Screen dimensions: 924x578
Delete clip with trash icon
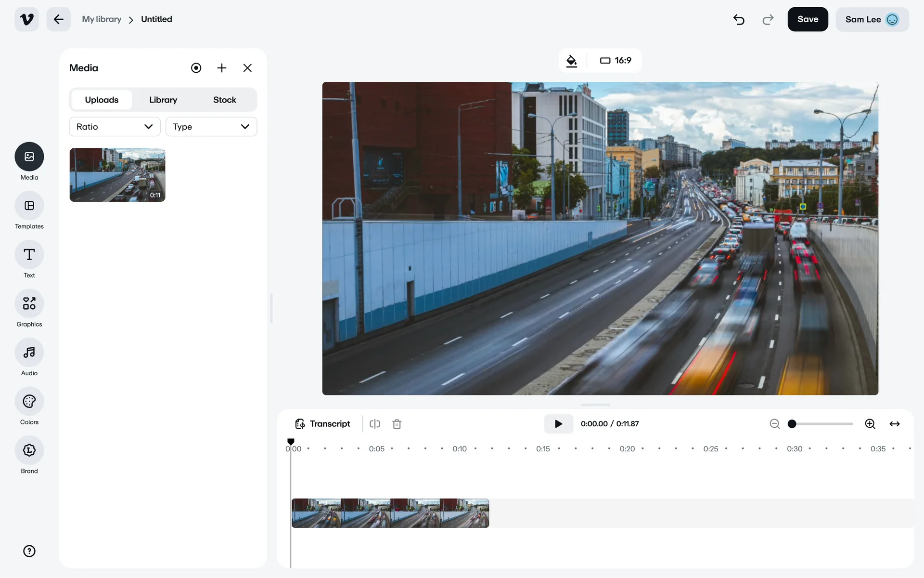[x=397, y=424]
